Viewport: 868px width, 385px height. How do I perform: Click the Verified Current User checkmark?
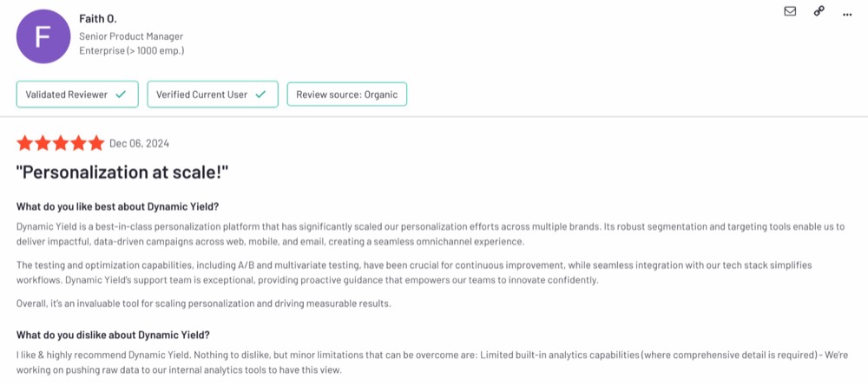pos(260,95)
